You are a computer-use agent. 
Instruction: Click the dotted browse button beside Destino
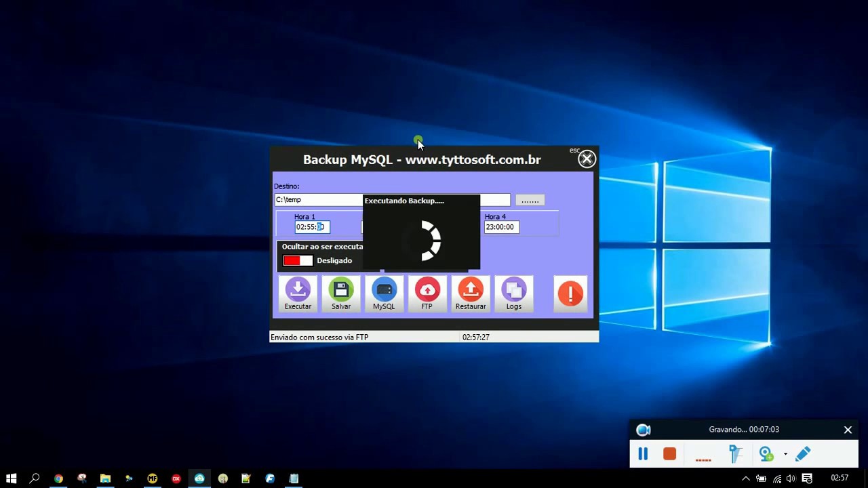(530, 200)
